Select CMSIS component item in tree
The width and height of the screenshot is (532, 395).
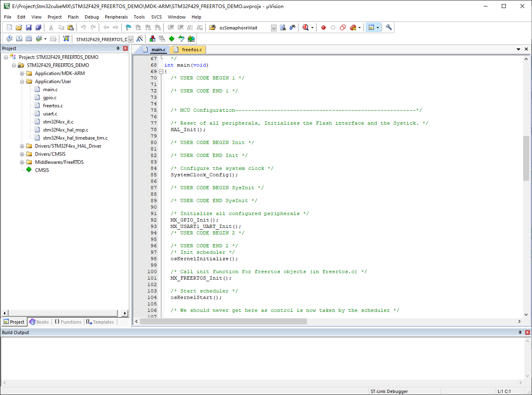tap(42, 170)
